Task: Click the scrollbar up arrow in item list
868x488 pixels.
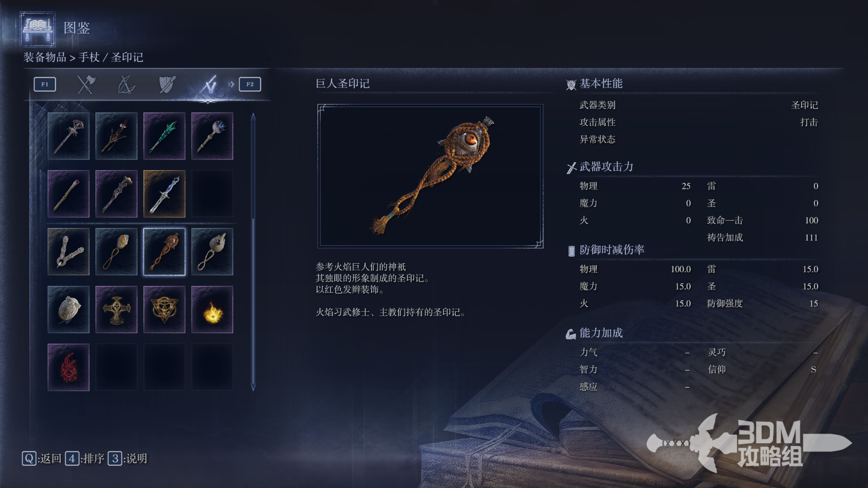Action: click(253, 117)
